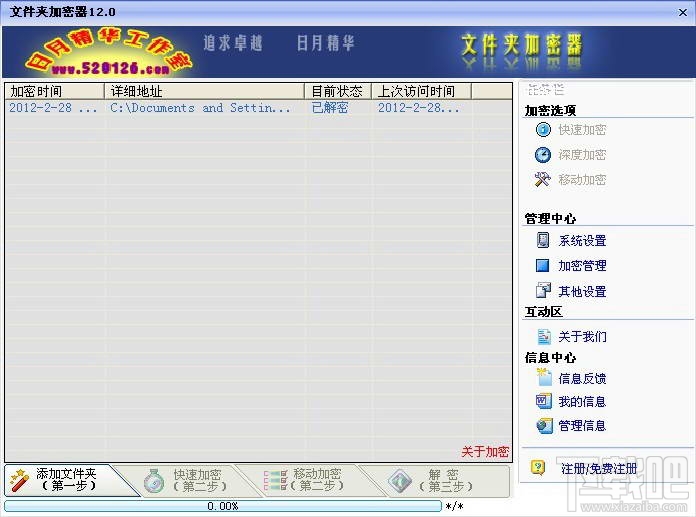Click the diamond icon on 解密 tab
696x517 pixels.
(x=399, y=481)
